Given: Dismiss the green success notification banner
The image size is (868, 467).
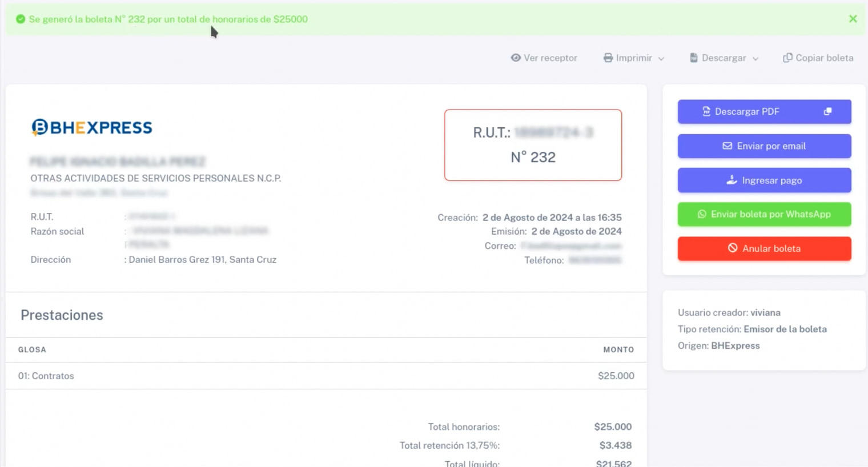Looking at the screenshot, I should (x=853, y=19).
